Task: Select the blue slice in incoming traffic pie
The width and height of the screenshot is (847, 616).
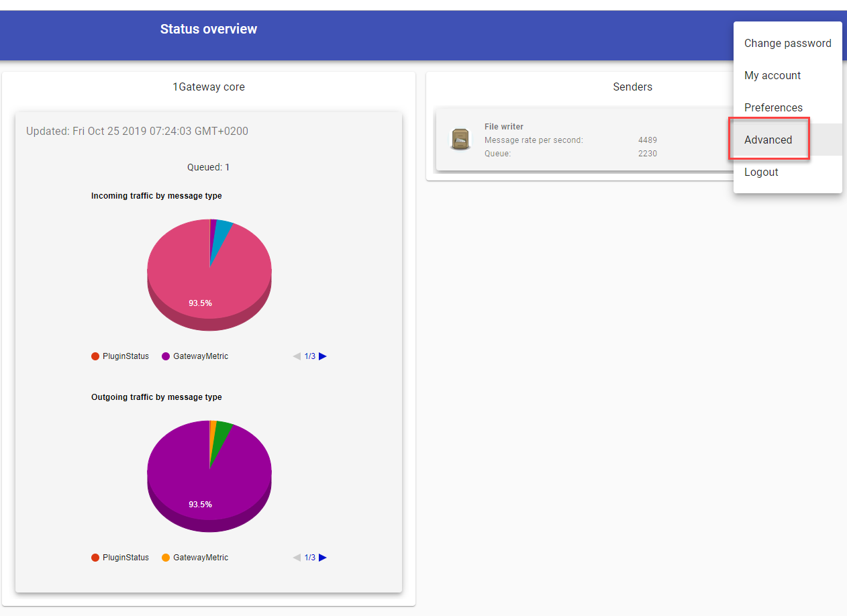Action: pyautogui.click(x=222, y=234)
